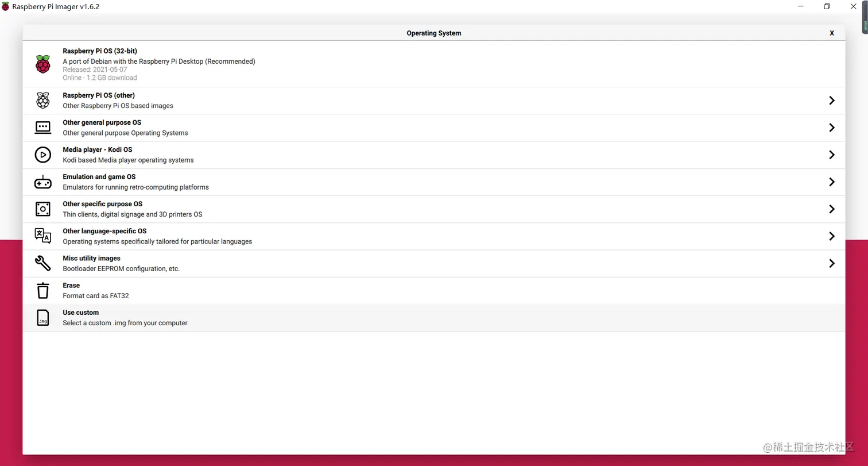
Task: Restore down the Raspberry Pi Imager window
Action: pyautogui.click(x=827, y=7)
